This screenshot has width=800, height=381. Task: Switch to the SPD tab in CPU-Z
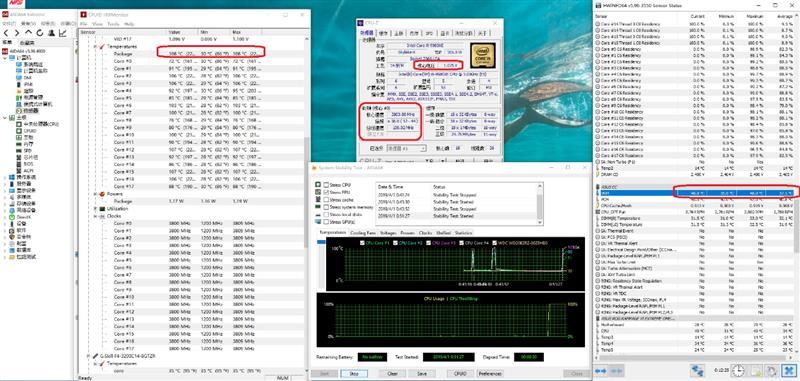pos(429,34)
